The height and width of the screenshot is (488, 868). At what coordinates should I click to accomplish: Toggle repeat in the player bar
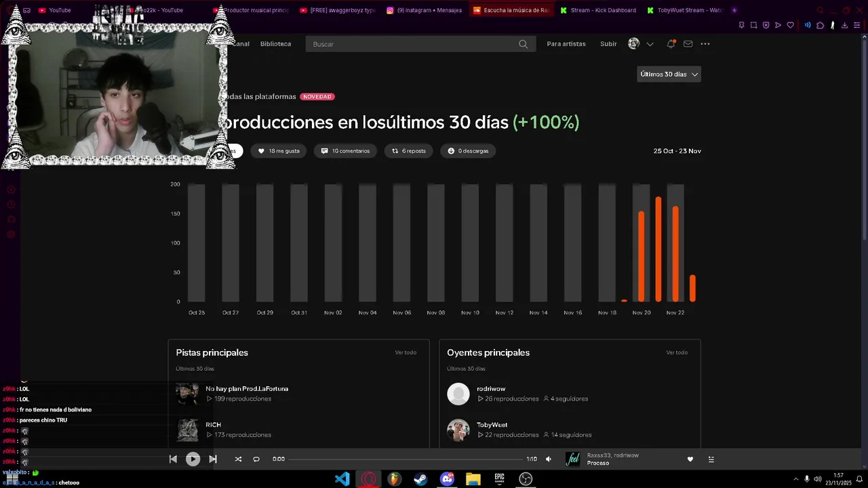click(256, 459)
